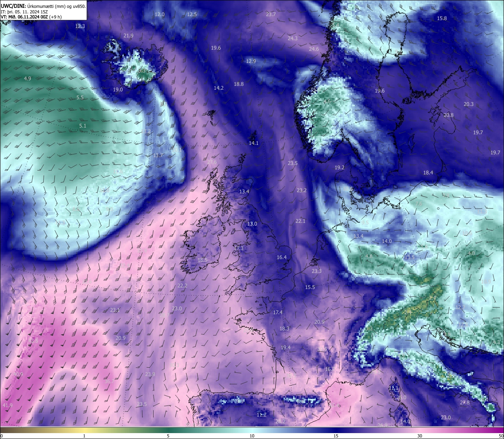Image resolution: width=504 pixels, height=439 pixels.
Task: Click the 23.7 value at top
Action: pyautogui.click(x=271, y=14)
